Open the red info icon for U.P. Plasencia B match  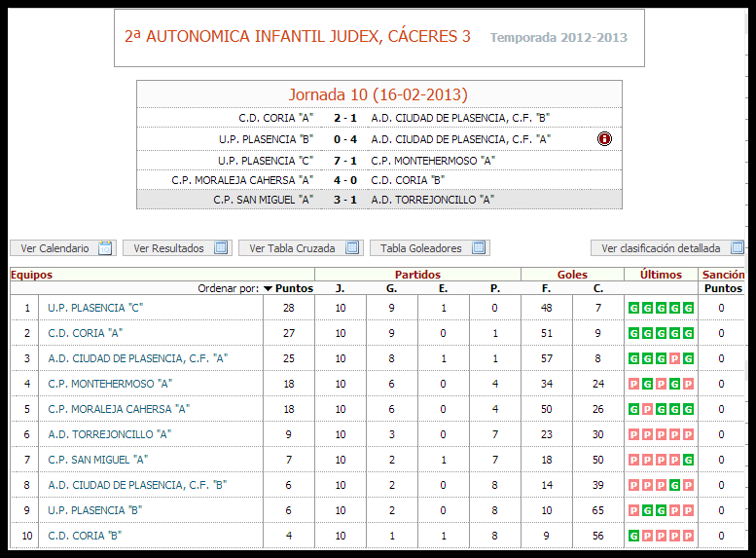[x=604, y=139]
